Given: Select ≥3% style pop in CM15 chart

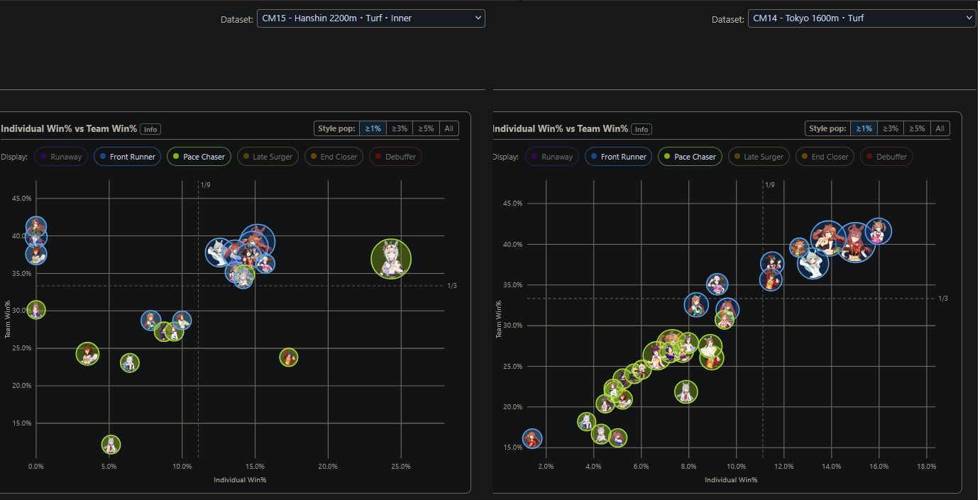Looking at the screenshot, I should [x=400, y=128].
